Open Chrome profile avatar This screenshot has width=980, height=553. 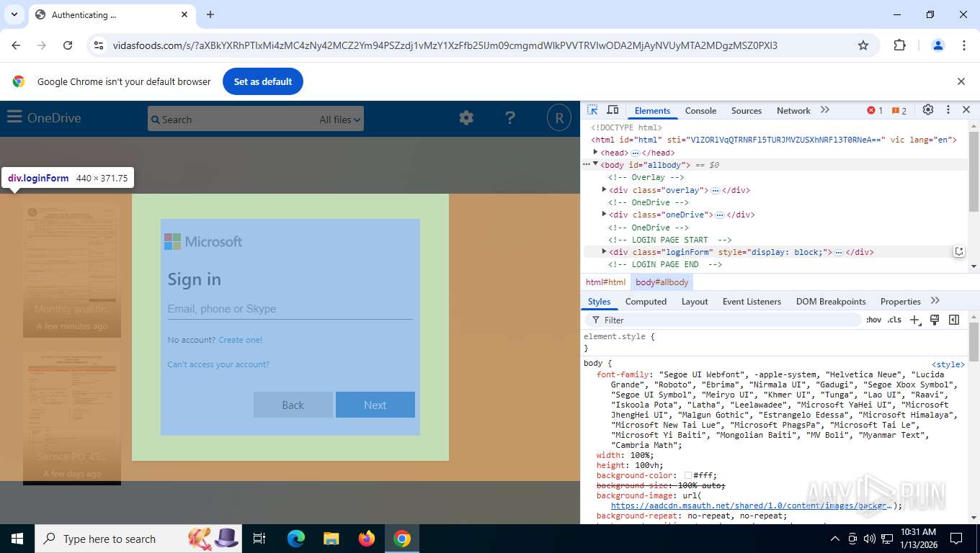938,45
